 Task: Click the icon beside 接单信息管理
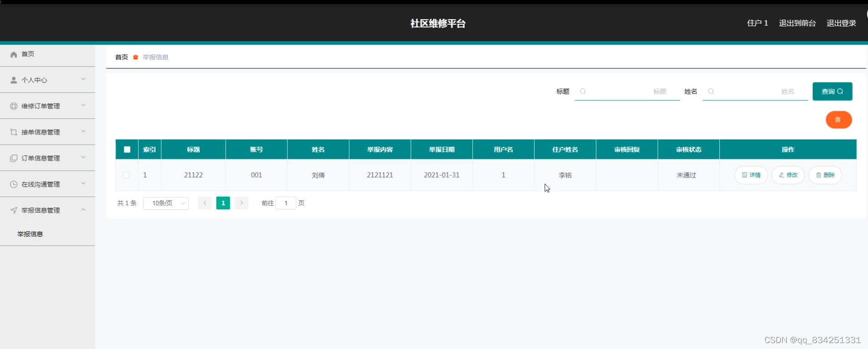(14, 132)
